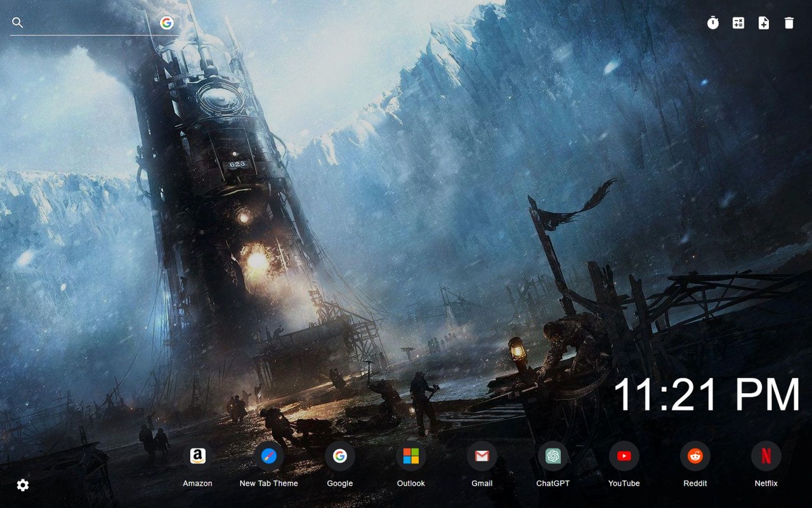The height and width of the screenshot is (508, 812).
Task: Click the Gmail label text
Action: pyautogui.click(x=482, y=483)
